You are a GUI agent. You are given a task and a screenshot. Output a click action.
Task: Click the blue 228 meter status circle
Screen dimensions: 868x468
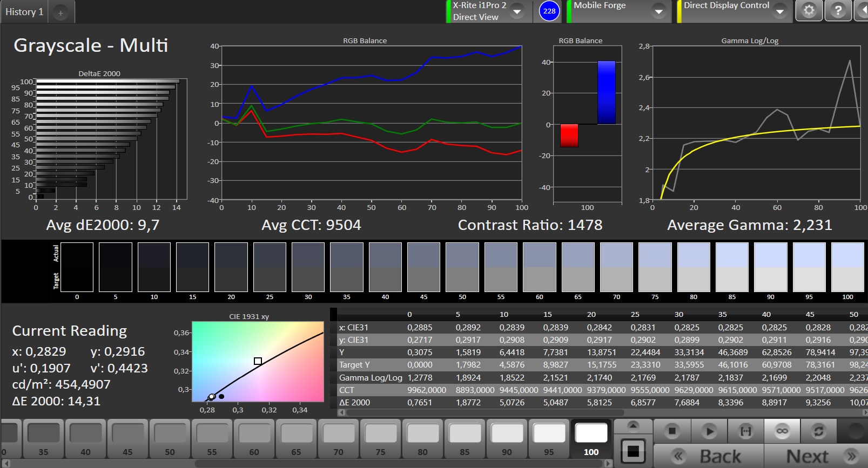tap(549, 11)
